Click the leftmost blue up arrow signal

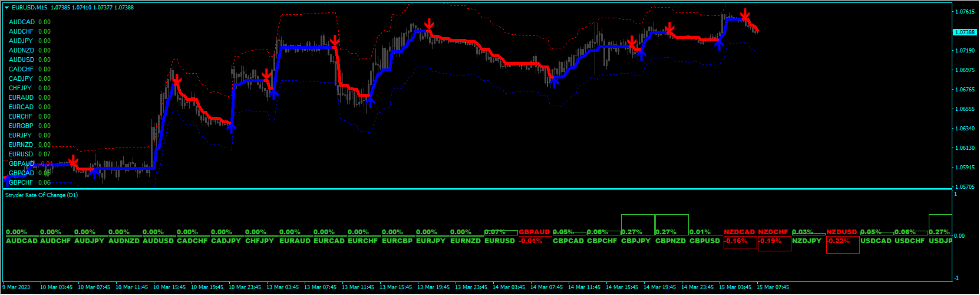pos(94,172)
